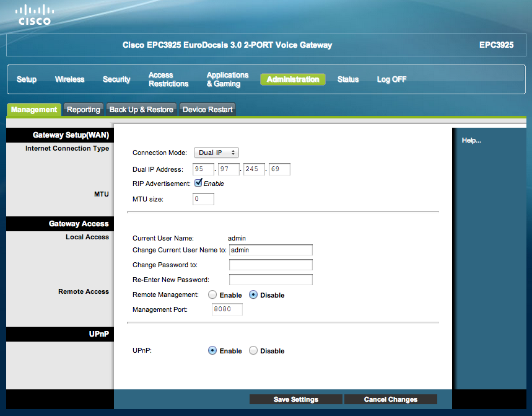The width and height of the screenshot is (532, 416).
Task: Click the UPnP section heading
Action: 99,334
